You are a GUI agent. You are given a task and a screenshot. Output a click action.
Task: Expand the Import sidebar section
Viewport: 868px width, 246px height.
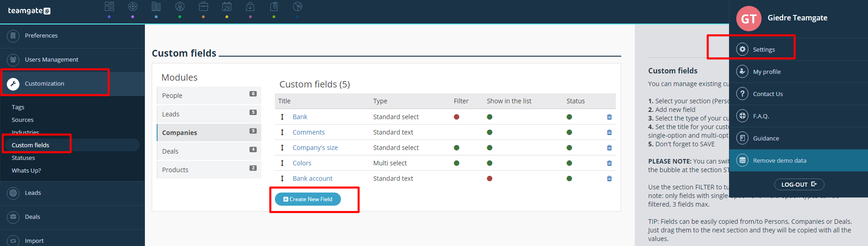(72, 239)
